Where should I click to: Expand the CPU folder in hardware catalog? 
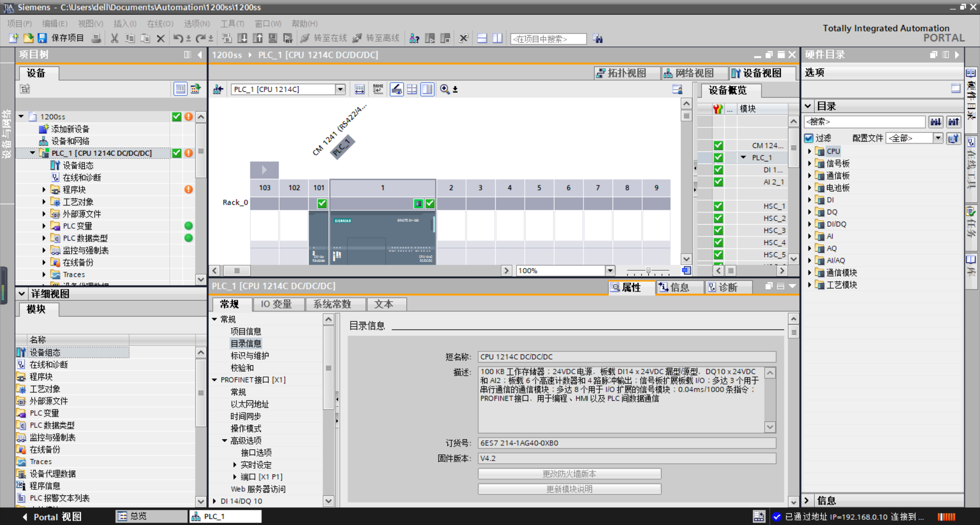click(x=810, y=151)
